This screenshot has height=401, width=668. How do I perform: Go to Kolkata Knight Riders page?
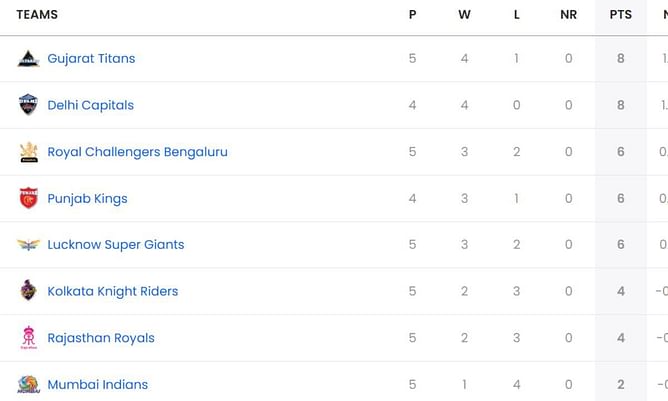[x=113, y=291]
